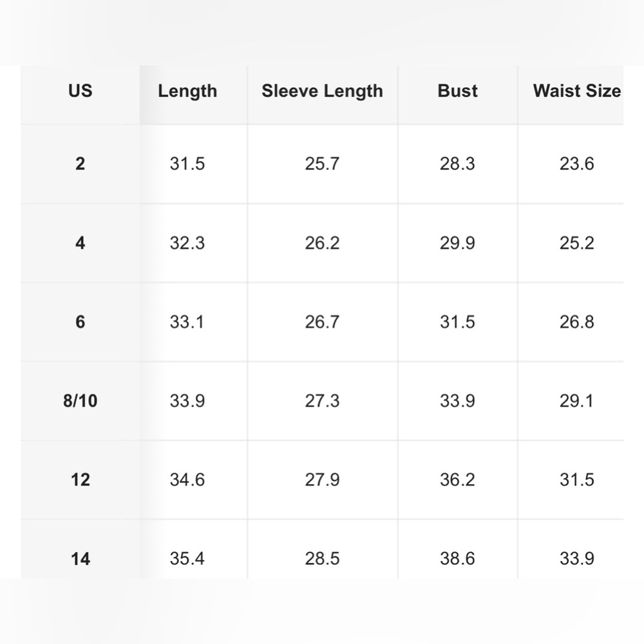Click the sleeve length value 27.3
Image resolution: width=644 pixels, height=644 pixels.
(322, 401)
